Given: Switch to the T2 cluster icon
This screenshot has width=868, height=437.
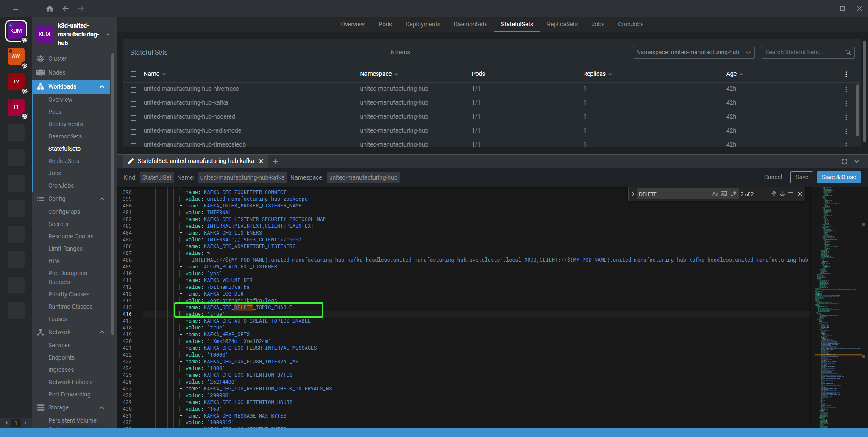Looking at the screenshot, I should [16, 82].
